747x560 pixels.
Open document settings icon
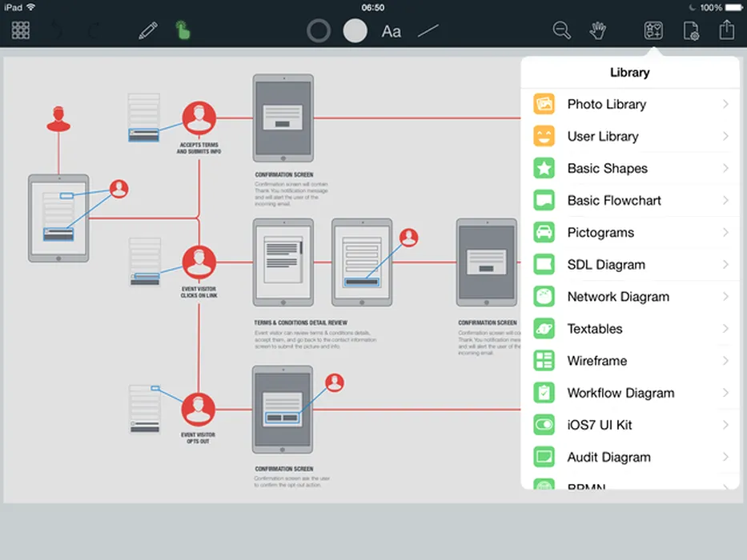click(x=691, y=30)
